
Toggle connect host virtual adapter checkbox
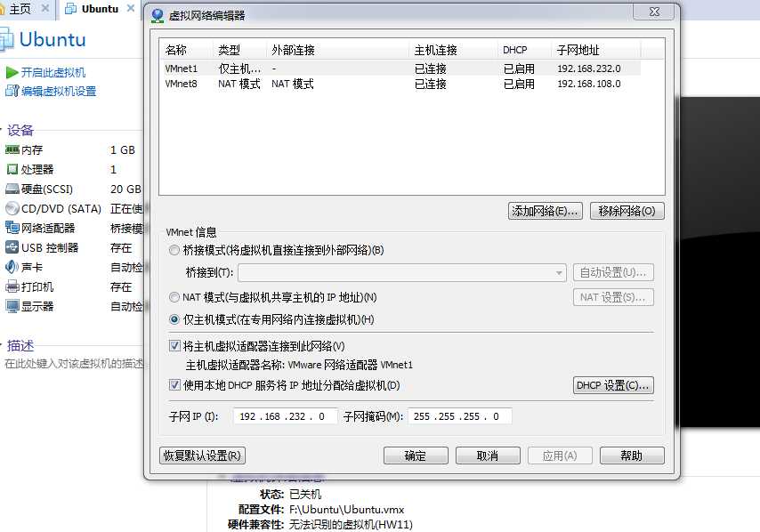[174, 345]
